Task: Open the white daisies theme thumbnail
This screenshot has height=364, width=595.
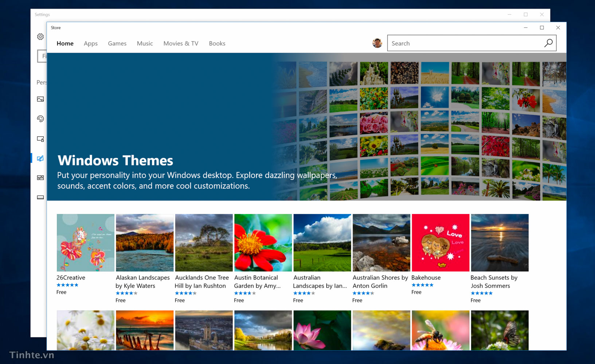Action: tap(86, 330)
